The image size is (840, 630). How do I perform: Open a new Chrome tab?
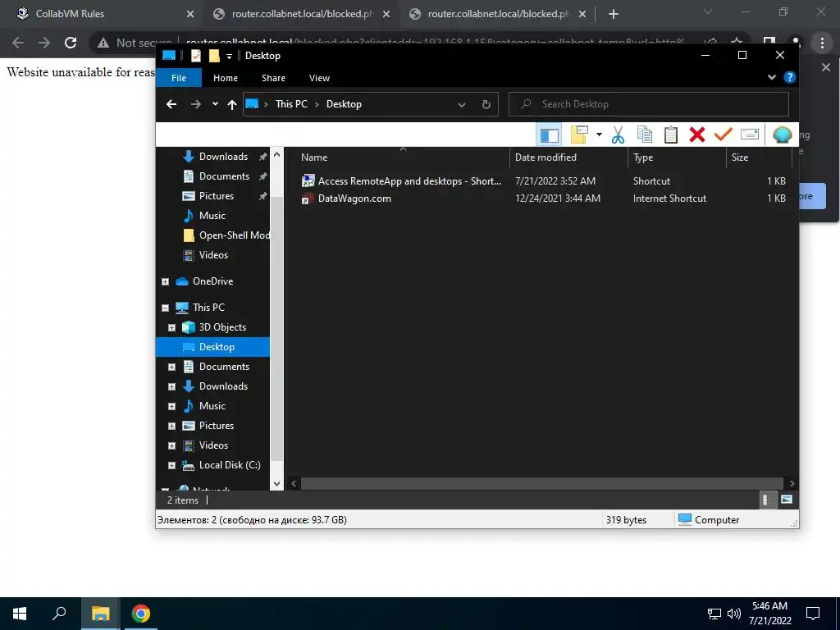[614, 15]
